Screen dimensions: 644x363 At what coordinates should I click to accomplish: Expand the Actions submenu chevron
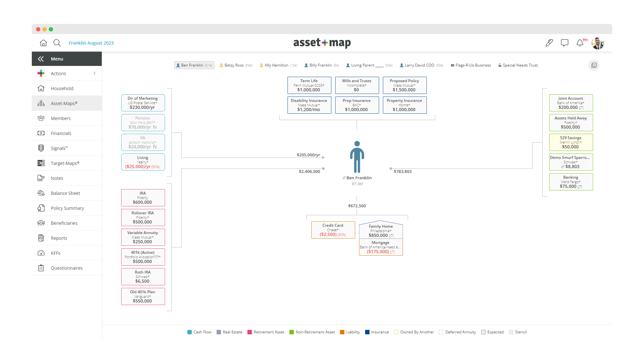tap(94, 74)
